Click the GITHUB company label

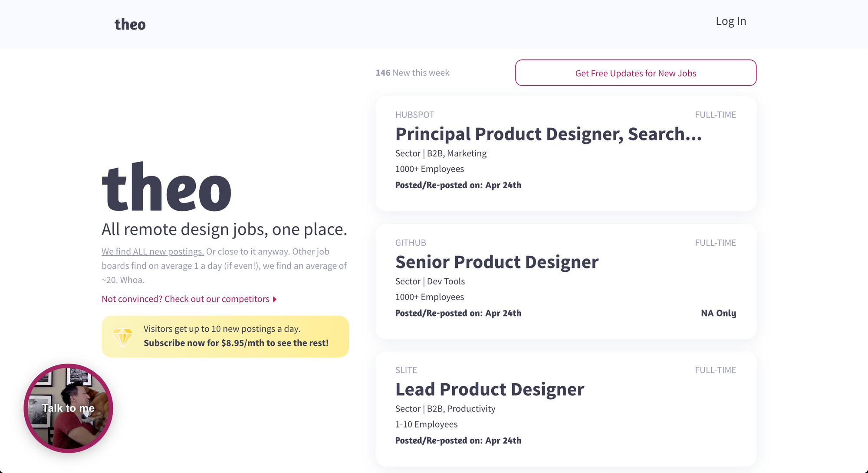tap(411, 243)
